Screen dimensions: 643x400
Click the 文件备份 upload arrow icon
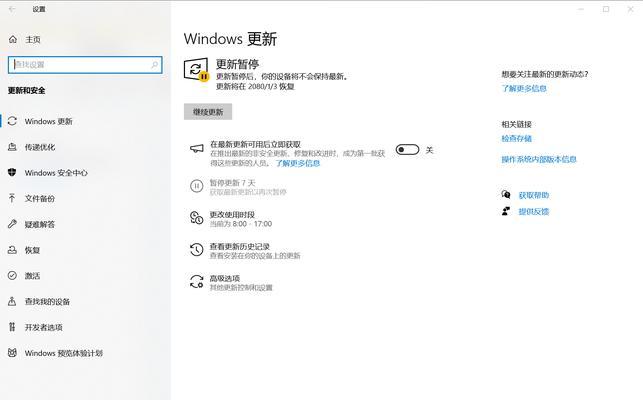coord(12,198)
